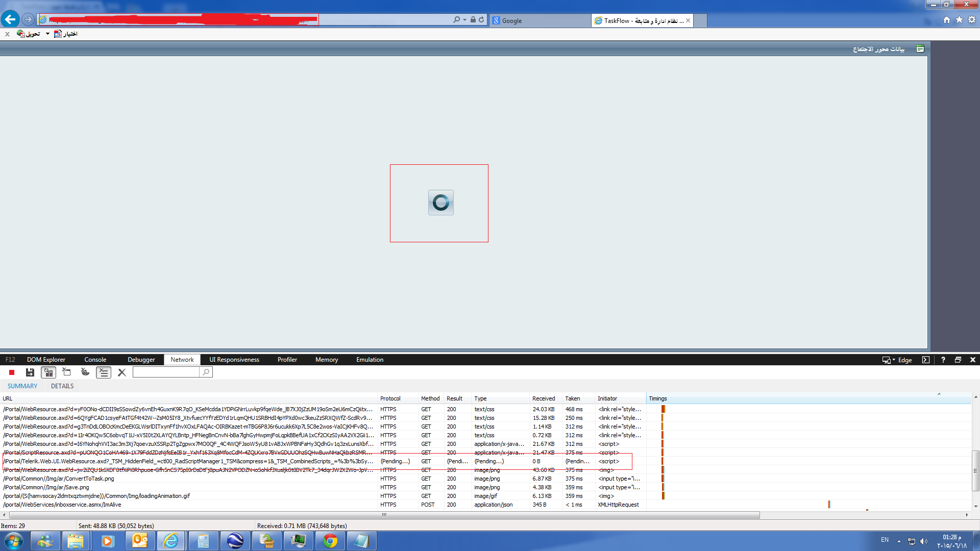The width and height of the screenshot is (980, 551).
Task: Click the network search input field
Action: (x=166, y=372)
